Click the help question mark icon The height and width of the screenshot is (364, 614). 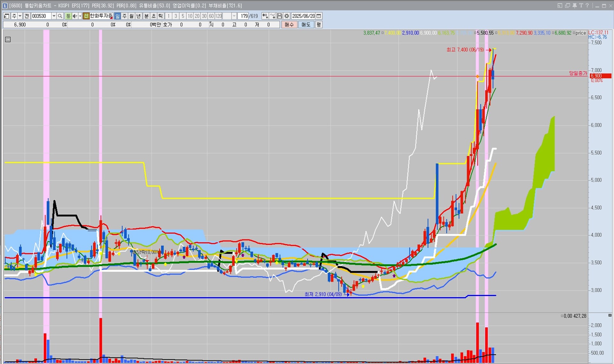click(587, 5)
